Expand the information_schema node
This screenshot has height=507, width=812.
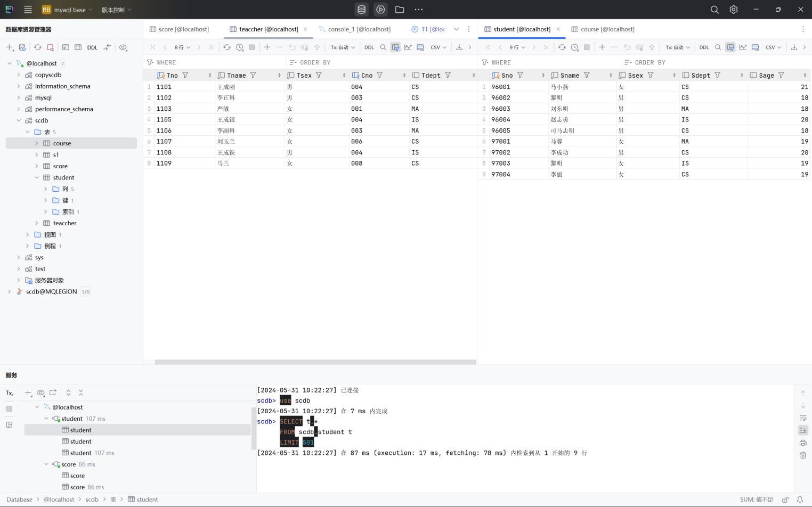click(19, 86)
